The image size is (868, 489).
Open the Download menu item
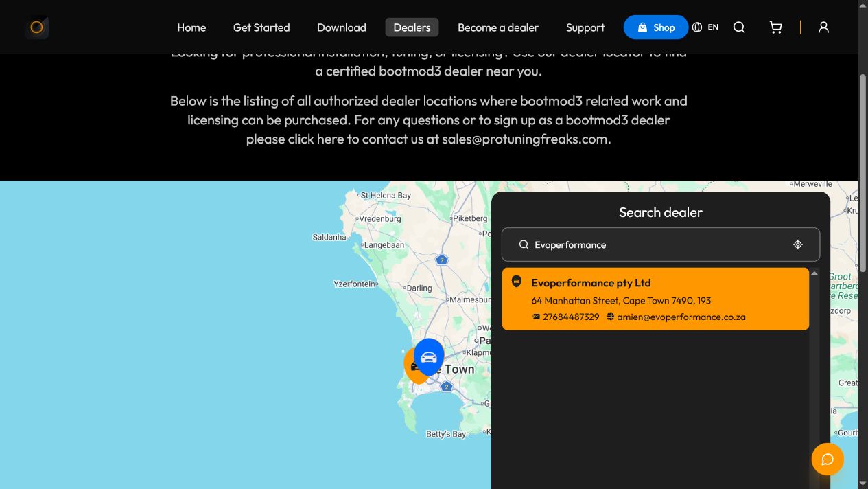pos(341,27)
